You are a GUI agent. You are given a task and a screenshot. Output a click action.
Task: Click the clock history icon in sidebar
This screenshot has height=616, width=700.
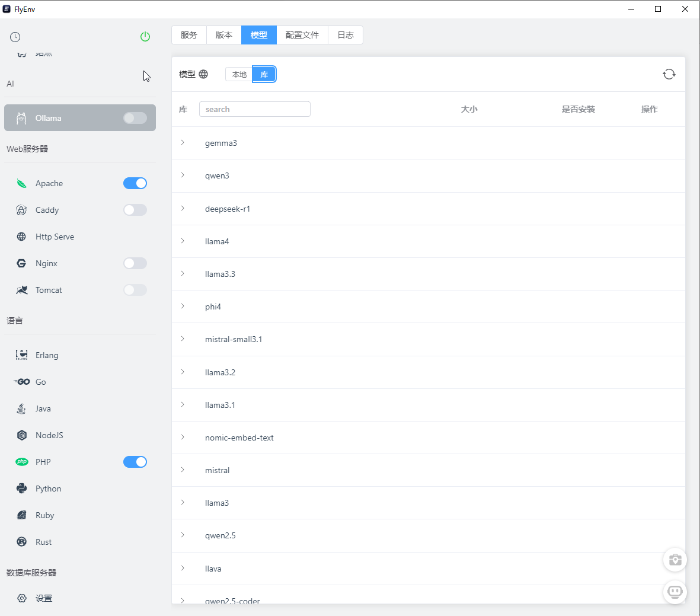click(15, 37)
